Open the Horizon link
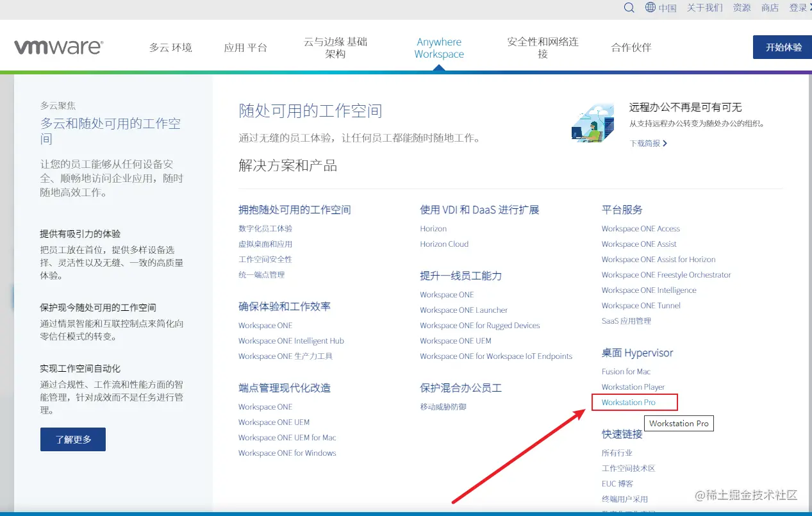This screenshot has height=516, width=812. pyautogui.click(x=433, y=229)
